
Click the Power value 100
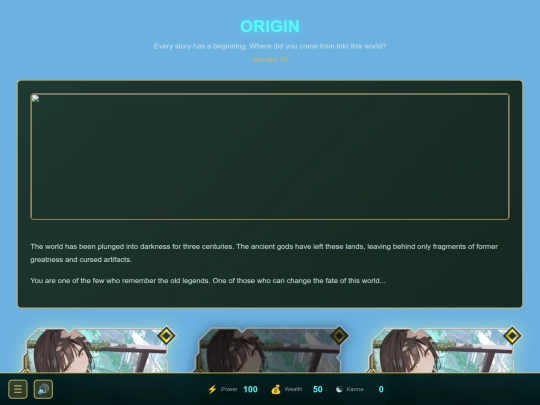point(250,389)
